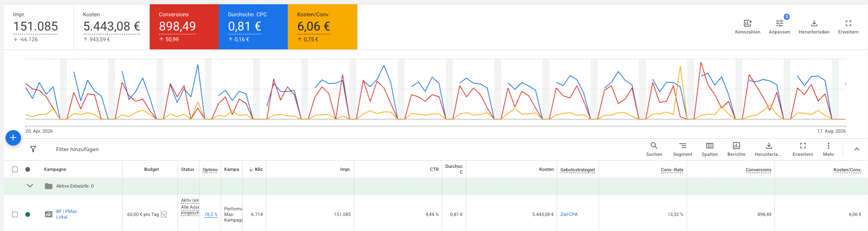868x231 pixels.
Task: Click the blue plus create button
Action: (13, 137)
